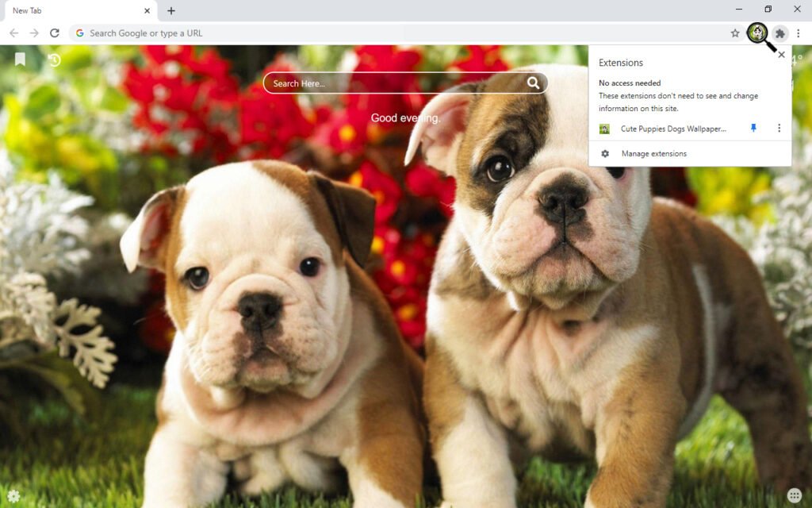Click the magnifying glass in the Search Here bar
Image resolution: width=812 pixels, height=508 pixels.
coord(534,83)
